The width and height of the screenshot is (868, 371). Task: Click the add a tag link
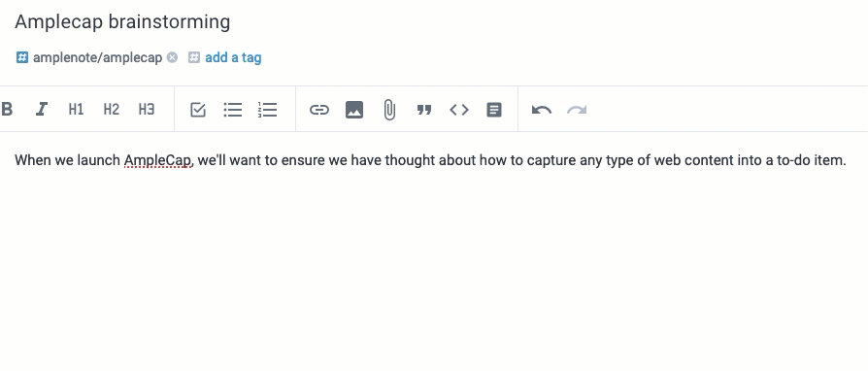(233, 57)
